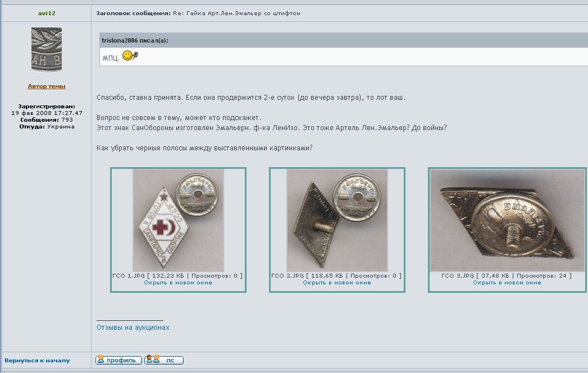Image resolution: width=588 pixels, height=373 pixels.
Task: Click the профиль button
Action: click(118, 360)
